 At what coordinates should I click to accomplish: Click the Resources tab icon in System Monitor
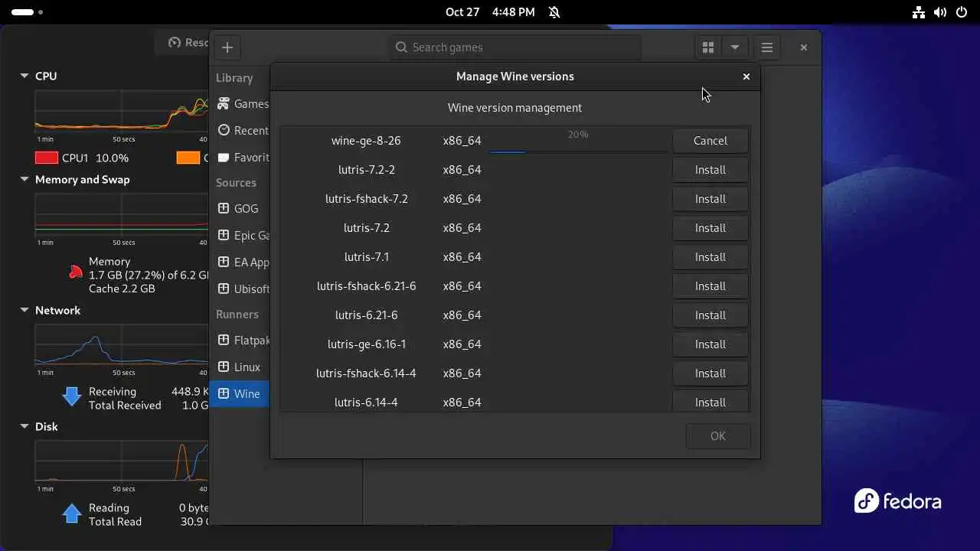click(x=175, y=43)
